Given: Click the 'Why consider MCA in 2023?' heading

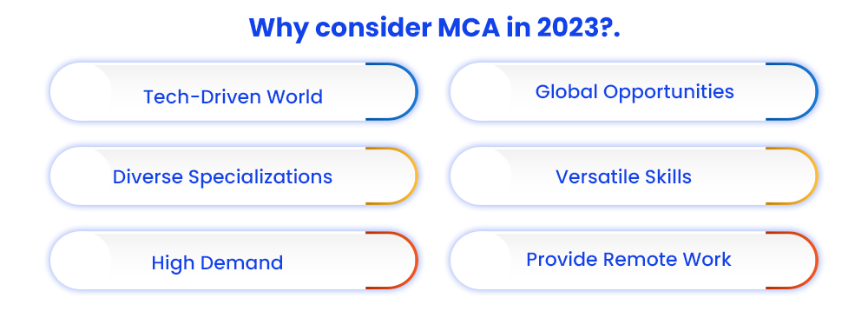Looking at the screenshot, I should click(x=435, y=28).
